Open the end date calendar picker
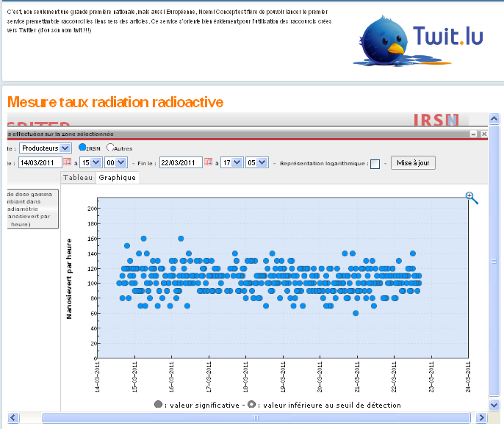The width and height of the screenshot is (504, 429). click(209, 162)
